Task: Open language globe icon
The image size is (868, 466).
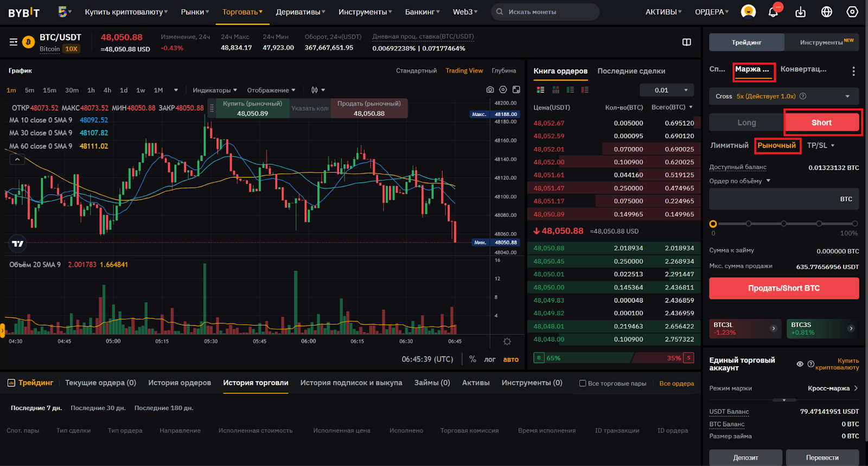Action: point(827,12)
